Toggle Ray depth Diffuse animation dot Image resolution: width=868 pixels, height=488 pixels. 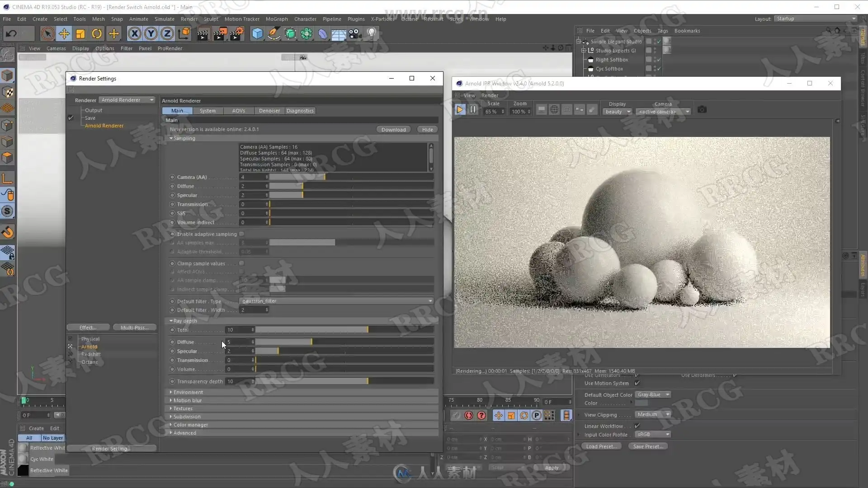pyautogui.click(x=172, y=342)
